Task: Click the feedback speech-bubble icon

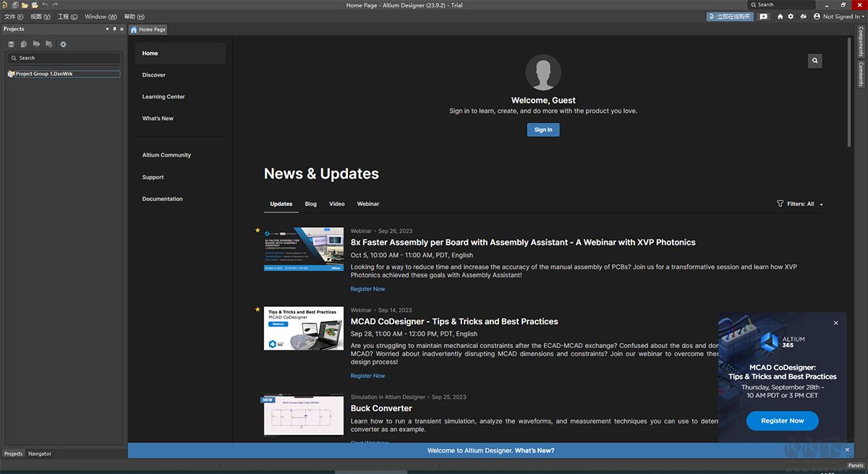Action: point(763,17)
